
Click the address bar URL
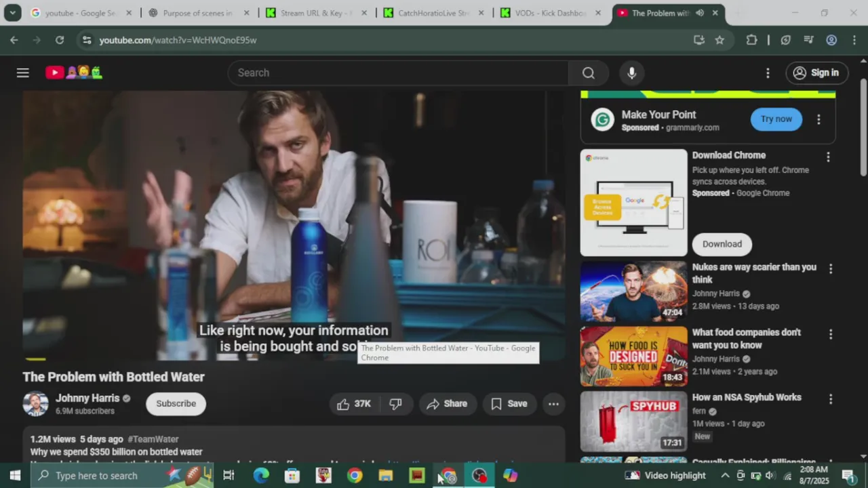[178, 40]
